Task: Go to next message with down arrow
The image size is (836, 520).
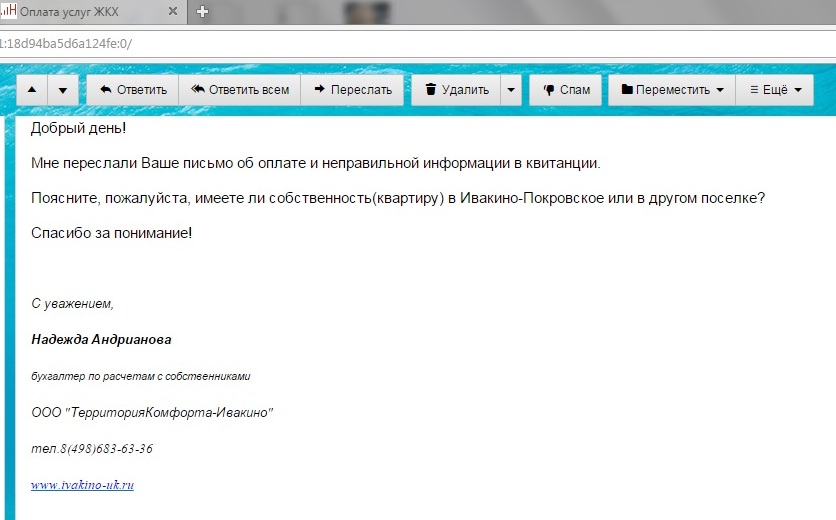Action: tap(63, 90)
